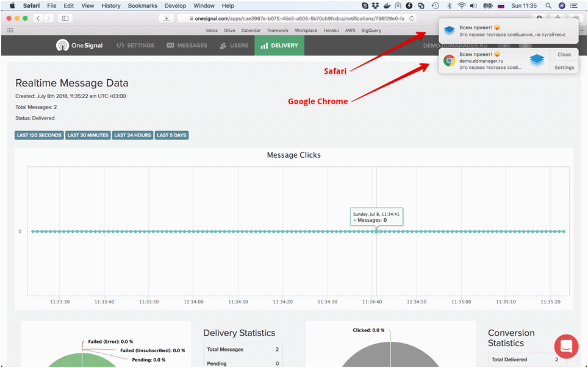Screen dimensions: 588x368
Task: Switch input source via Russian flag
Action: pos(501,5)
